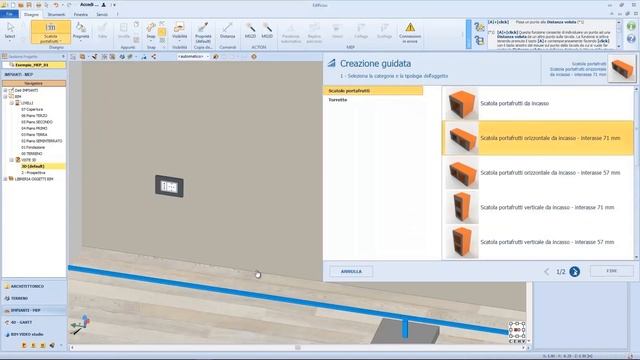Choose Scatola verticale da incasso interasse 57 mm
Viewport: 640px width, 360px height.
[x=538, y=242]
